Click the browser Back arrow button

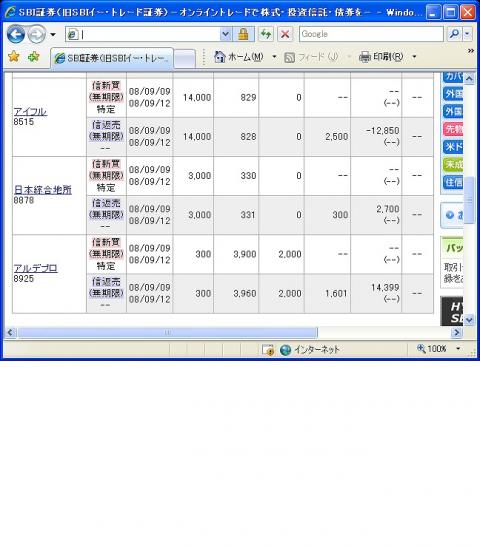tap(16, 34)
